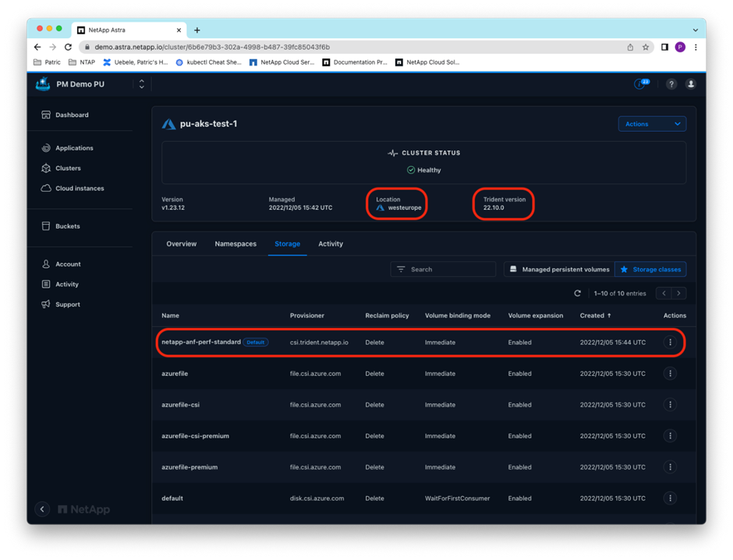Click the Name column header
This screenshot has width=733, height=560.
(170, 316)
